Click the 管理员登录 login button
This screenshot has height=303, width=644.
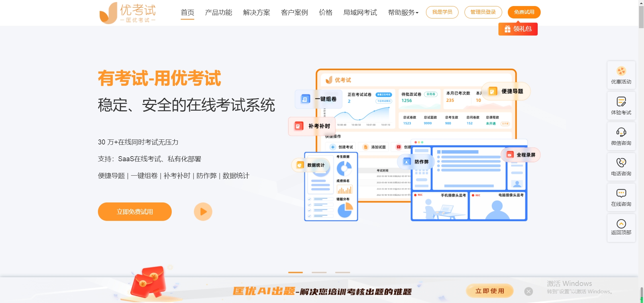483,12
